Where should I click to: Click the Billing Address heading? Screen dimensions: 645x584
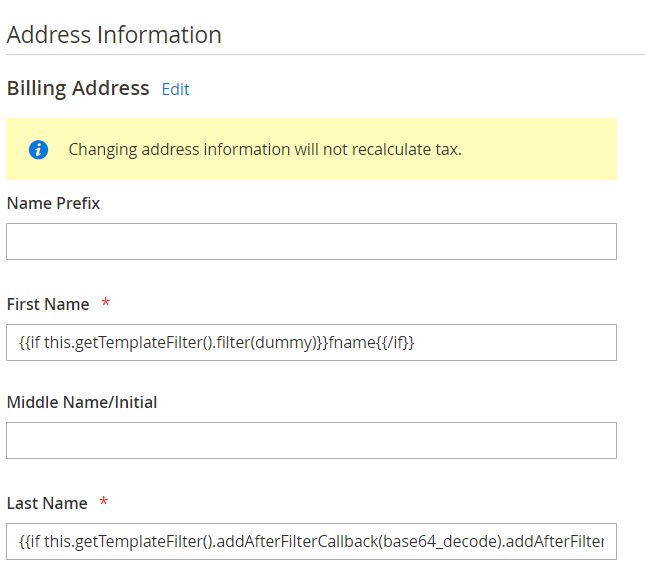click(78, 88)
